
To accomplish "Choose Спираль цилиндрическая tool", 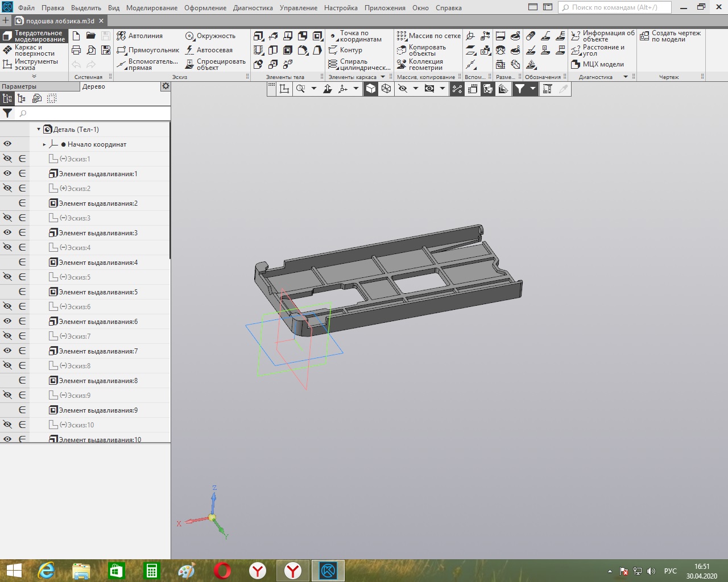I will click(359, 64).
